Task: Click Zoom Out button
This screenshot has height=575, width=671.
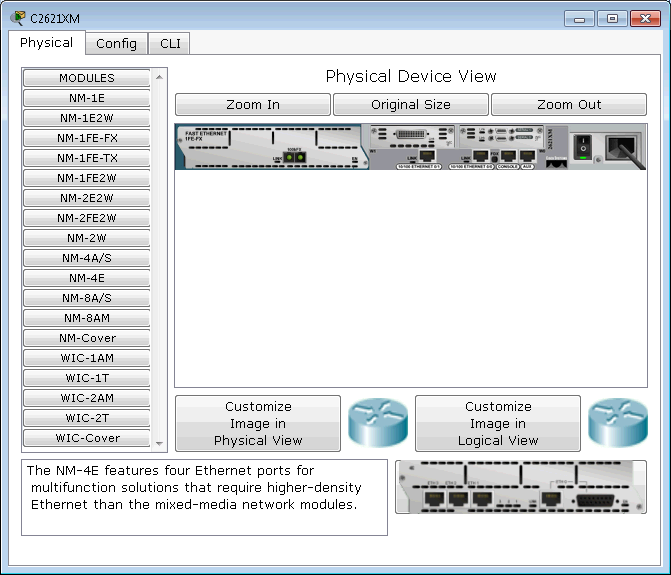Action: 569,104
